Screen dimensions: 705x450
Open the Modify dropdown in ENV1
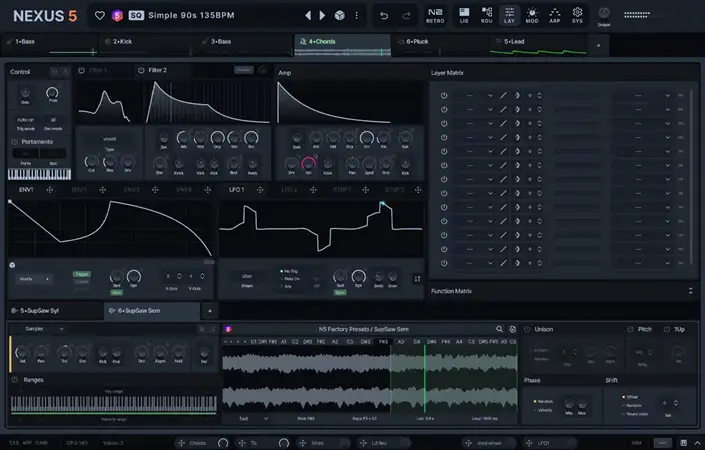(34, 279)
